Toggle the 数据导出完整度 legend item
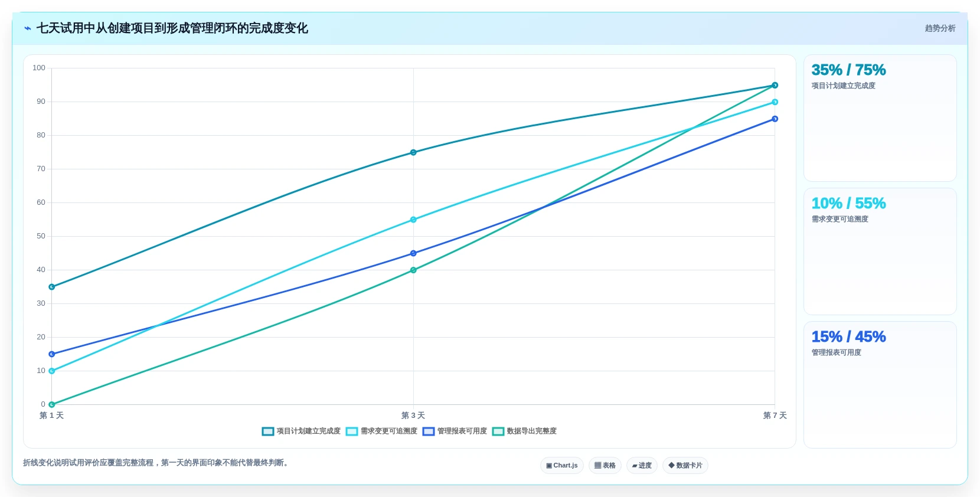Screen dimensions: 980x497 coord(524,431)
